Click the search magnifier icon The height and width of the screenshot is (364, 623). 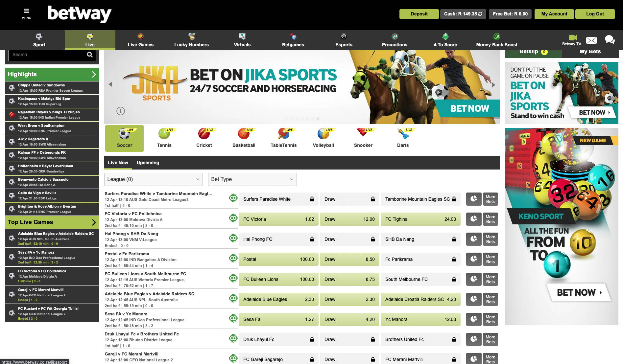[x=90, y=55]
